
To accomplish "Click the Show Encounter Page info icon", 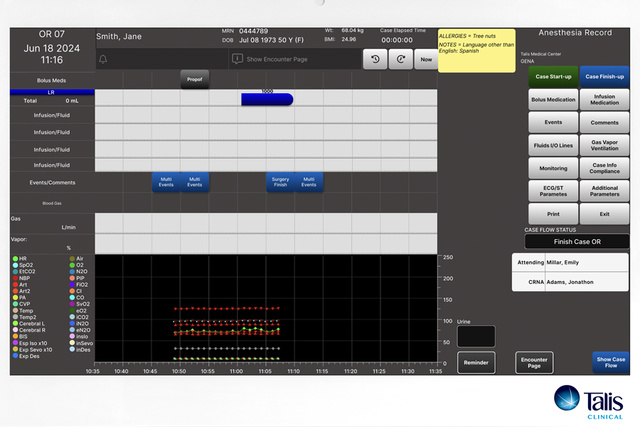I will click(x=237, y=59).
